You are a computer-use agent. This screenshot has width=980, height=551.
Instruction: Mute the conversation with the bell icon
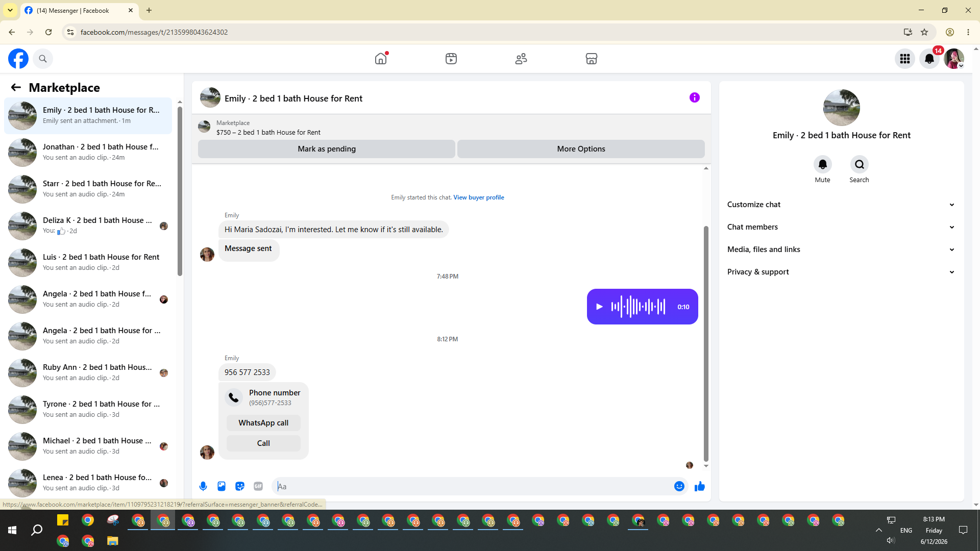tap(822, 164)
